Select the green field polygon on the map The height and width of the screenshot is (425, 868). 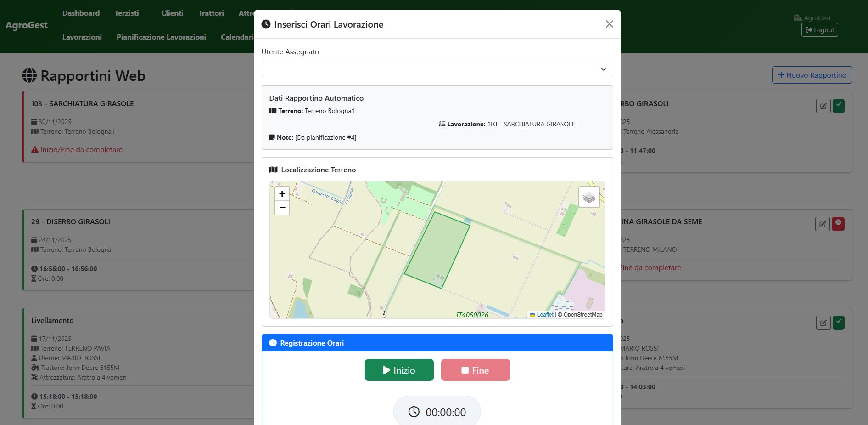point(436,250)
